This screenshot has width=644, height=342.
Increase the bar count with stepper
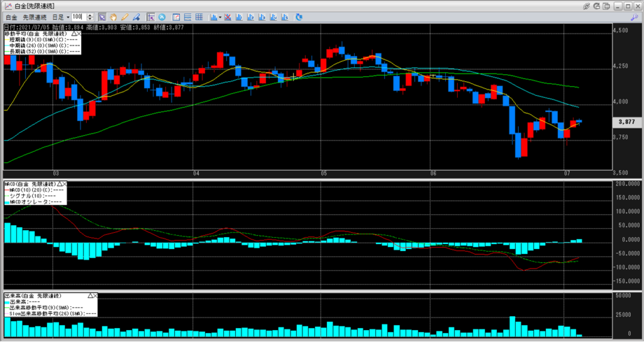click(x=91, y=14)
